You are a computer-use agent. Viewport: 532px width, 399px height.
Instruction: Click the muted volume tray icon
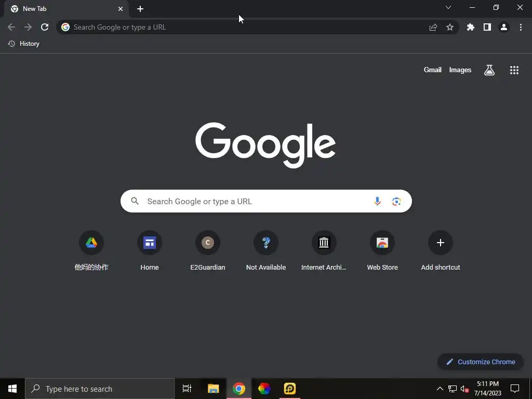tap(464, 389)
